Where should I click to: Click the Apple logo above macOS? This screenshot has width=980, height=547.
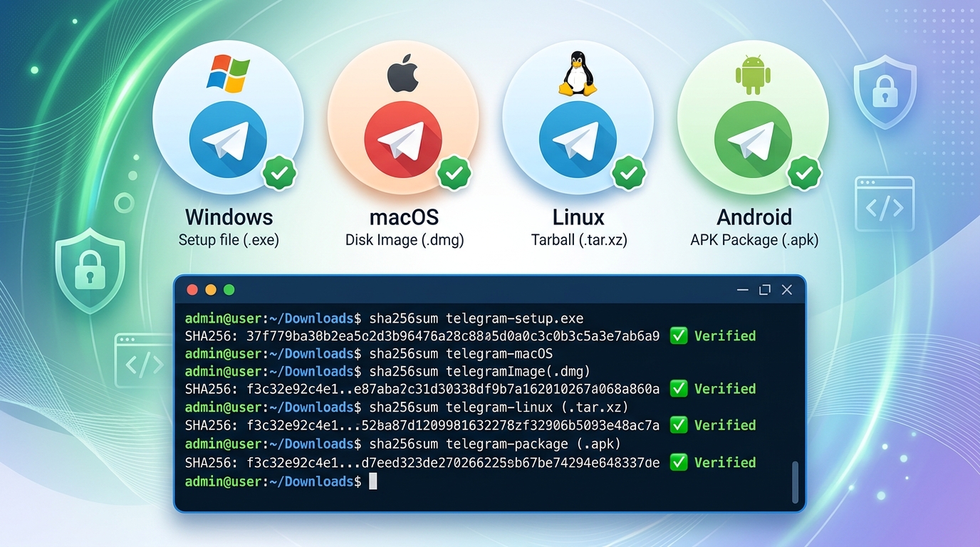(402, 75)
